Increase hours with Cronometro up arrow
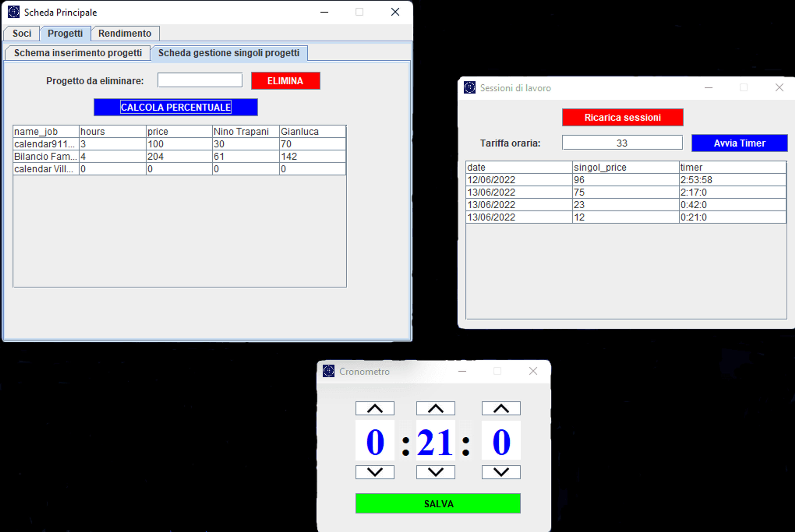Viewport: 795px width, 532px height. pos(375,408)
